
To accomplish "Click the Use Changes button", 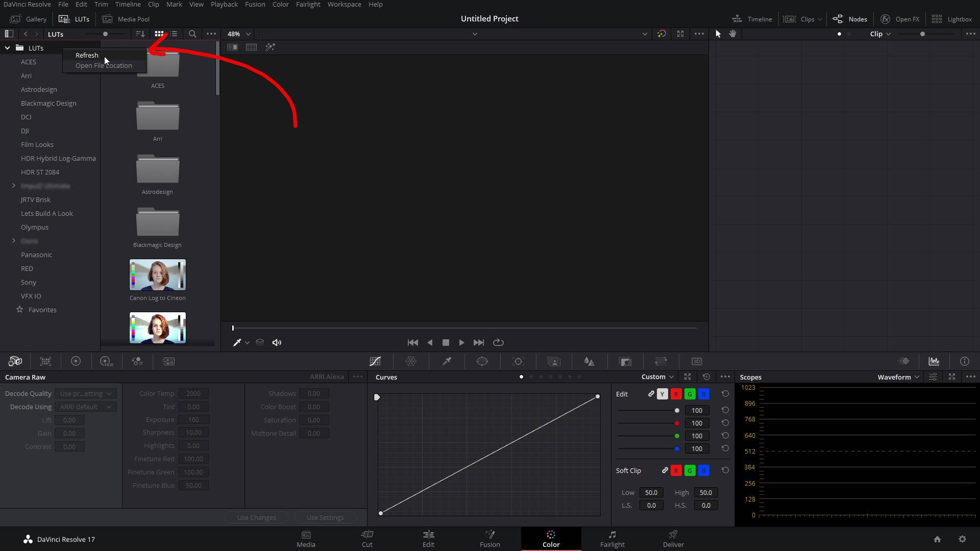I will 256,517.
